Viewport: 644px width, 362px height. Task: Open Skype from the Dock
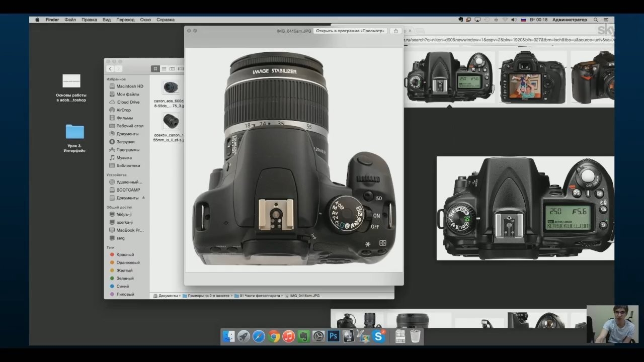click(x=378, y=336)
